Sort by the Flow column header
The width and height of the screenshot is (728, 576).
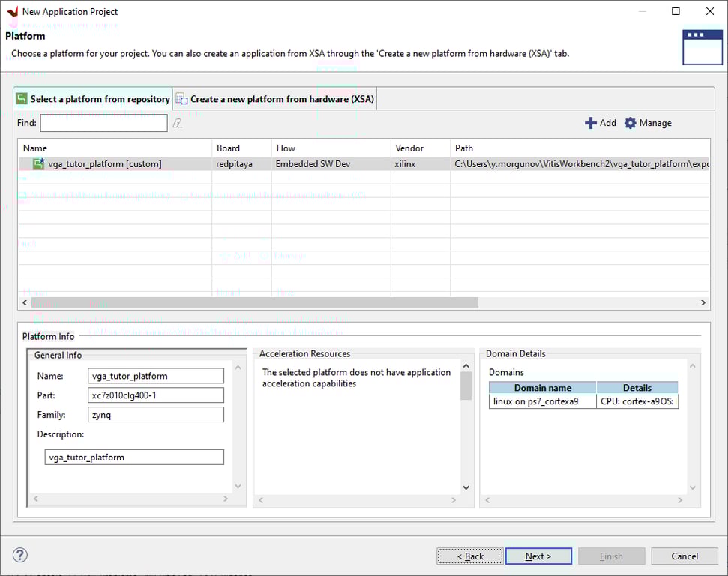(x=331, y=148)
